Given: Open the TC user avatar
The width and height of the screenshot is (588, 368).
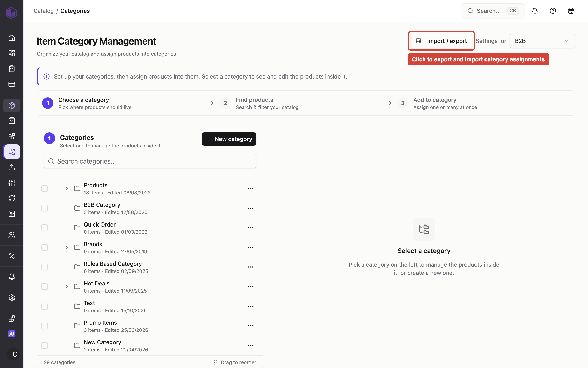Looking at the screenshot, I should point(13,354).
